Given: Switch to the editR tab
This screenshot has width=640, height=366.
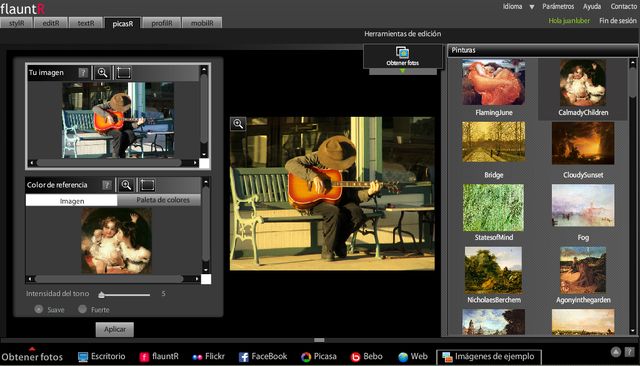Looking at the screenshot, I should (51, 23).
